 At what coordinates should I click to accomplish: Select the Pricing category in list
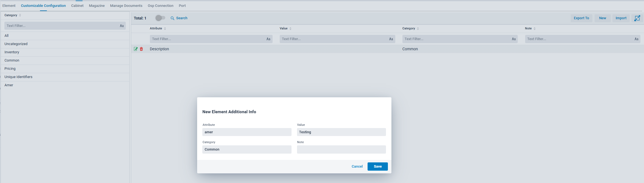[10, 69]
